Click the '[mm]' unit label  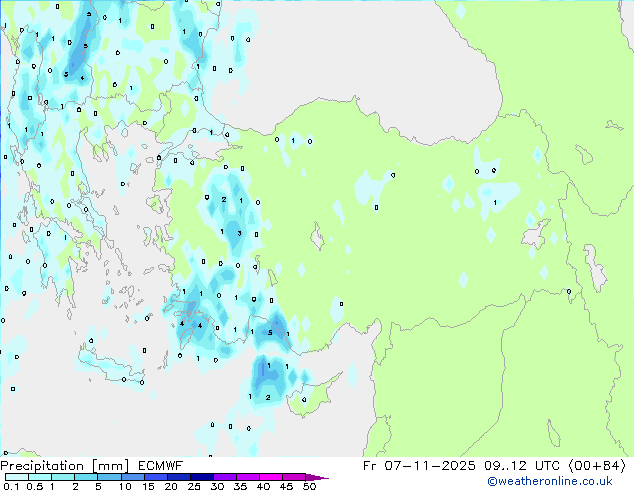click(110, 466)
